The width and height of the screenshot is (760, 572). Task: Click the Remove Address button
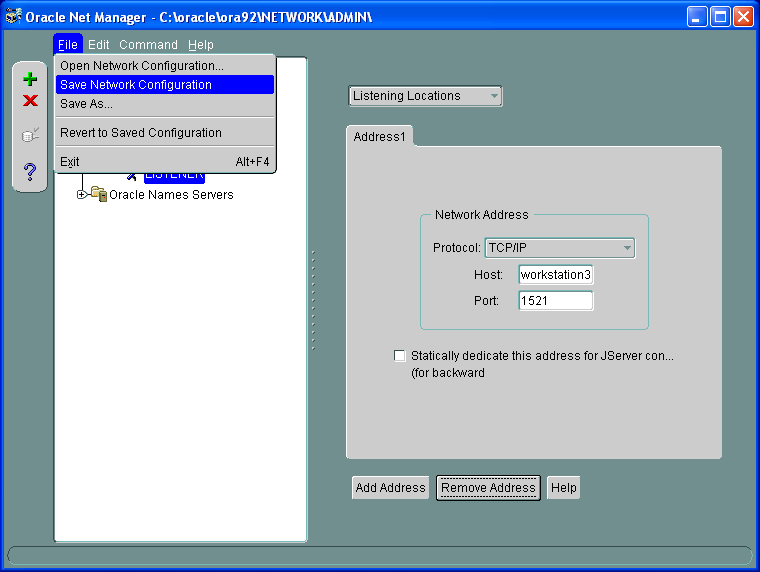[x=488, y=488]
